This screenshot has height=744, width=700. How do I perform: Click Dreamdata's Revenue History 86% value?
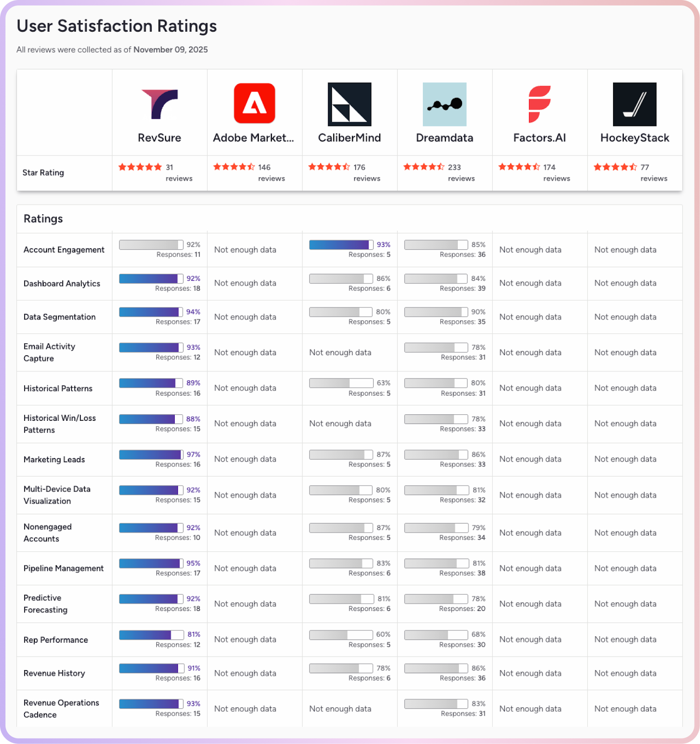coord(478,668)
